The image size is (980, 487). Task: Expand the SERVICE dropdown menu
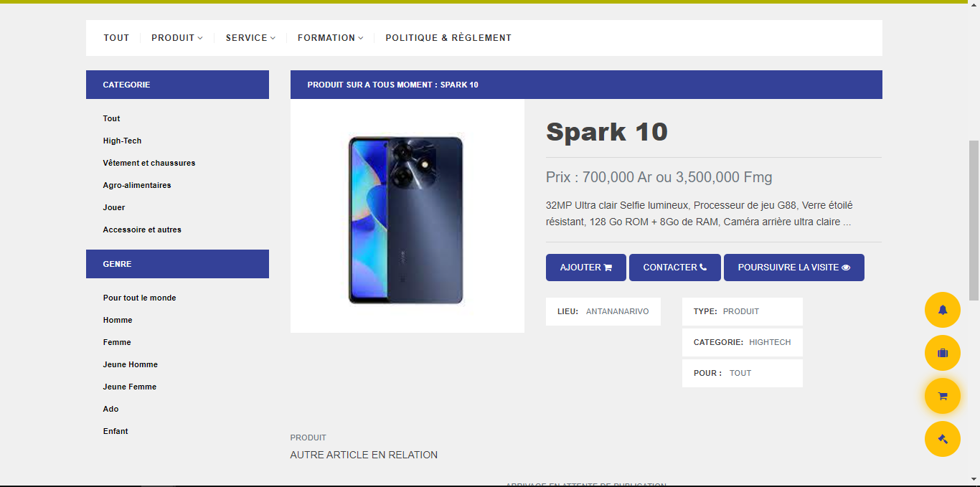[250, 38]
